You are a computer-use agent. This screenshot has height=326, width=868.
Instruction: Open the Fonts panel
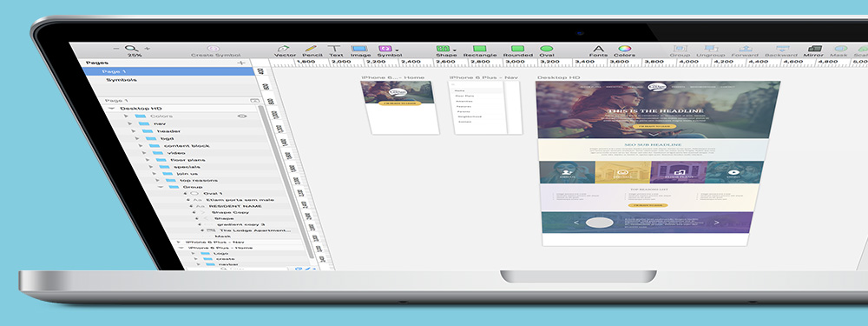tap(598, 51)
